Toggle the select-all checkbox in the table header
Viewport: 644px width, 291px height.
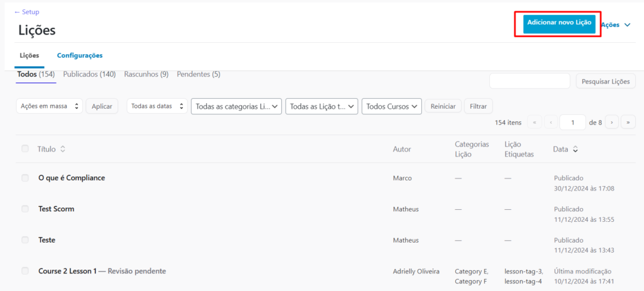25,149
